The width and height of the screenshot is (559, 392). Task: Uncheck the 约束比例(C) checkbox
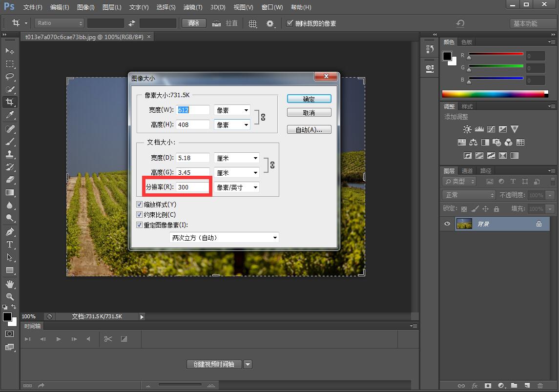point(140,214)
